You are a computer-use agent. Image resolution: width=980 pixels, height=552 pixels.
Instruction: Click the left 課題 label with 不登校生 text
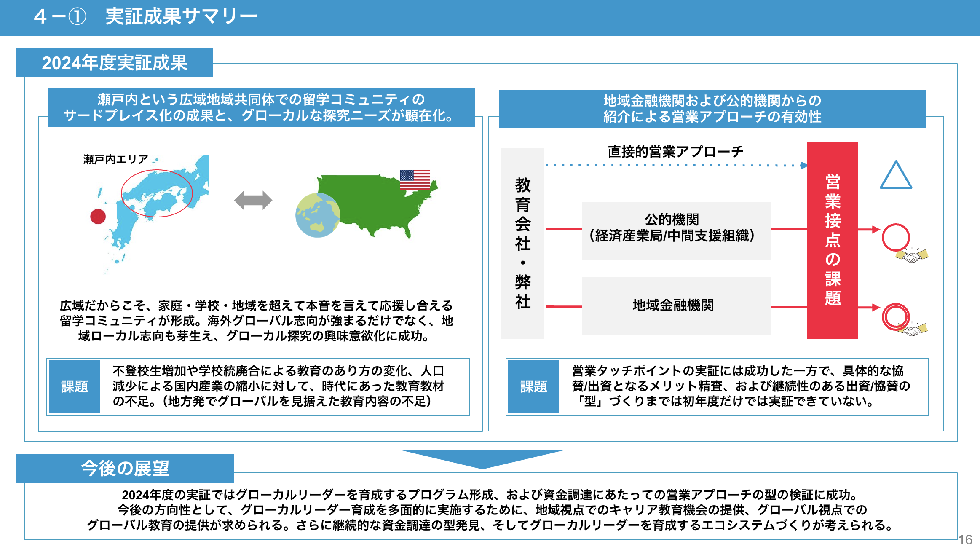point(75,386)
